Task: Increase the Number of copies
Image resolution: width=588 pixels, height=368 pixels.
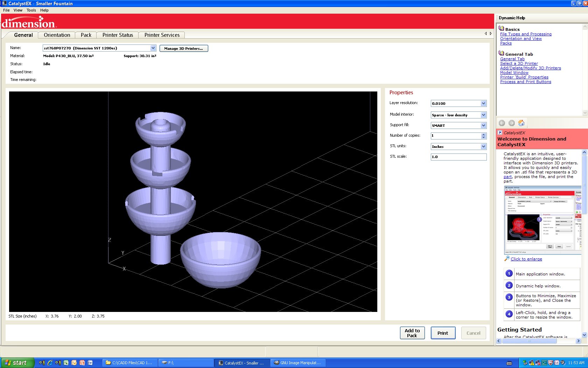Action: click(483, 134)
